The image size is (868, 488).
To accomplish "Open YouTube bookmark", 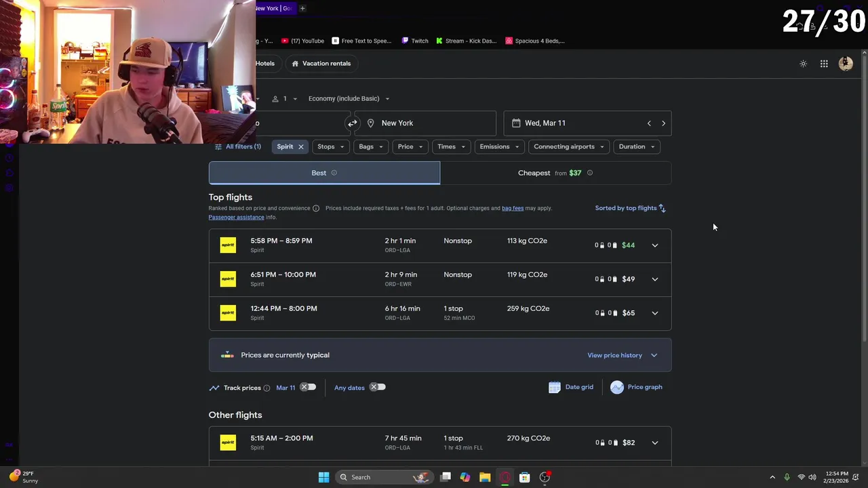I will [302, 41].
